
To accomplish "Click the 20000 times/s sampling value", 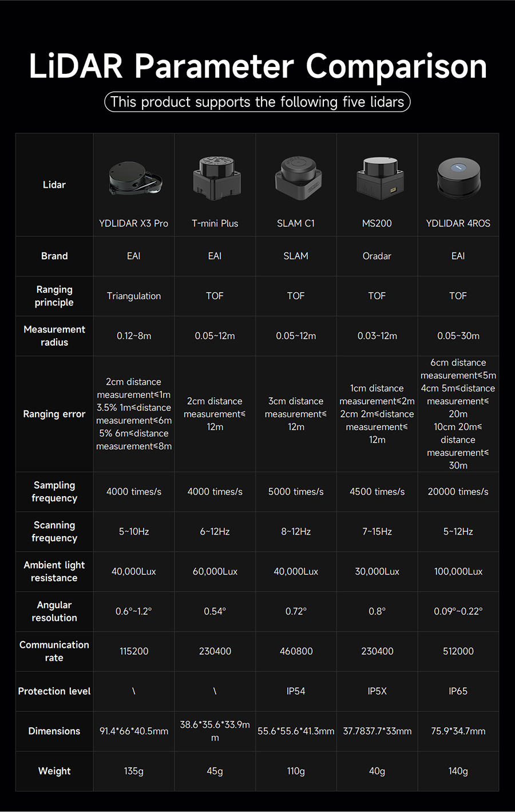I will click(x=458, y=492).
